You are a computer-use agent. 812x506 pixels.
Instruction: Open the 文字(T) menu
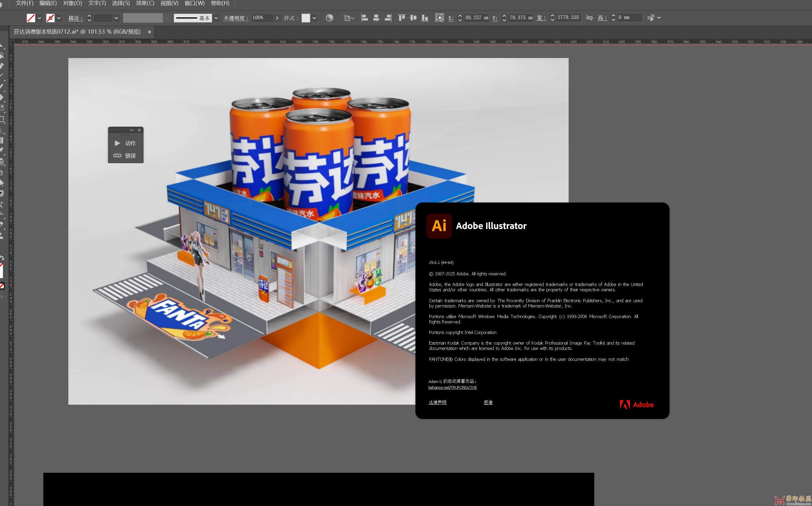tap(97, 3)
